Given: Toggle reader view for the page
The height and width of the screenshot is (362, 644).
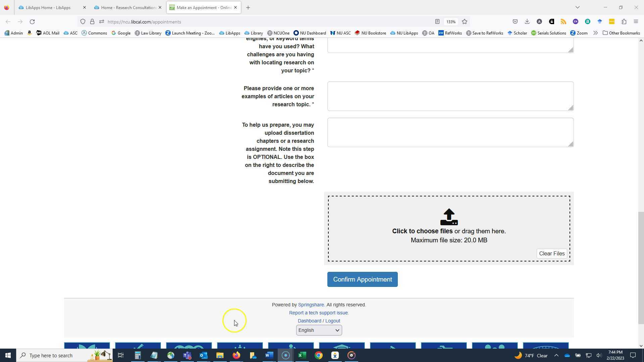Looking at the screenshot, I should [x=437, y=21].
